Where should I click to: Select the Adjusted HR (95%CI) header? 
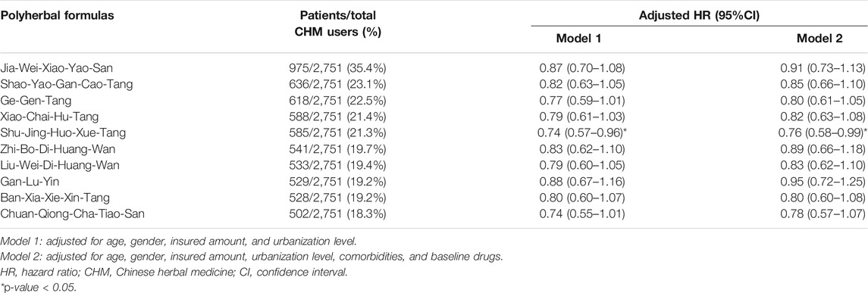point(700,15)
